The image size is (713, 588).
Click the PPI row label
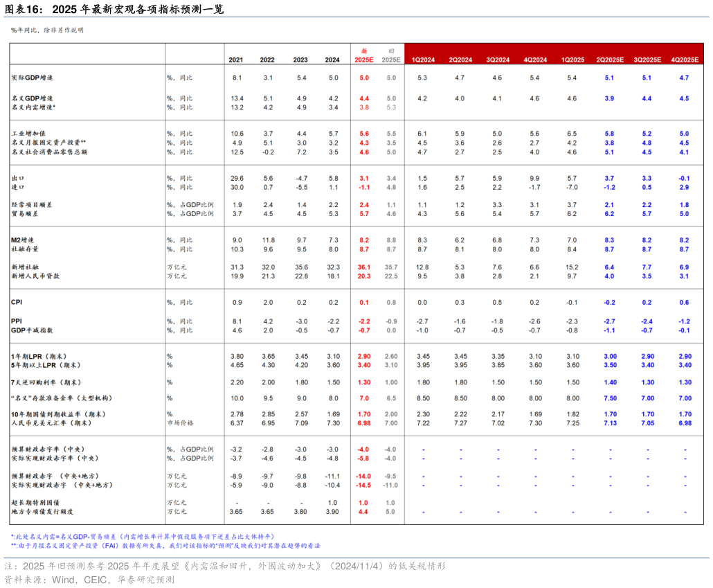[17, 321]
